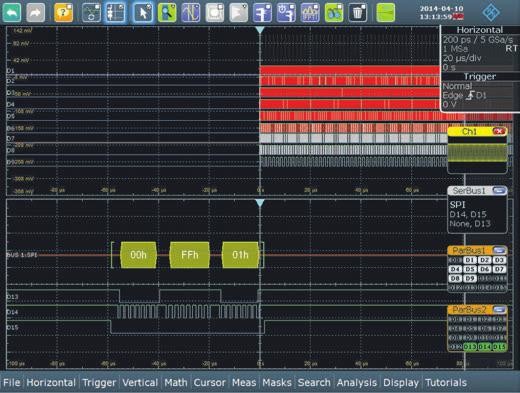Toggle D6 in the ParBus1 box
520x393 pixels.
click(484, 269)
